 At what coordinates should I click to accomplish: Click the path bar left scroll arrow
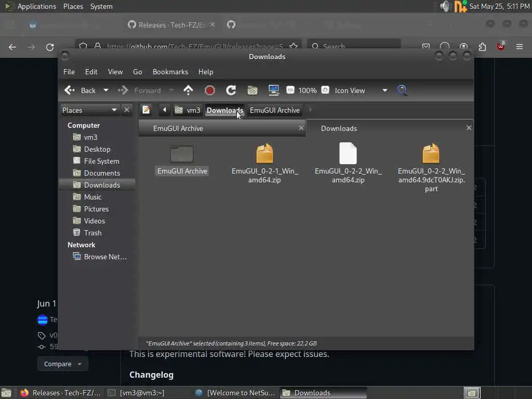pyautogui.click(x=165, y=110)
